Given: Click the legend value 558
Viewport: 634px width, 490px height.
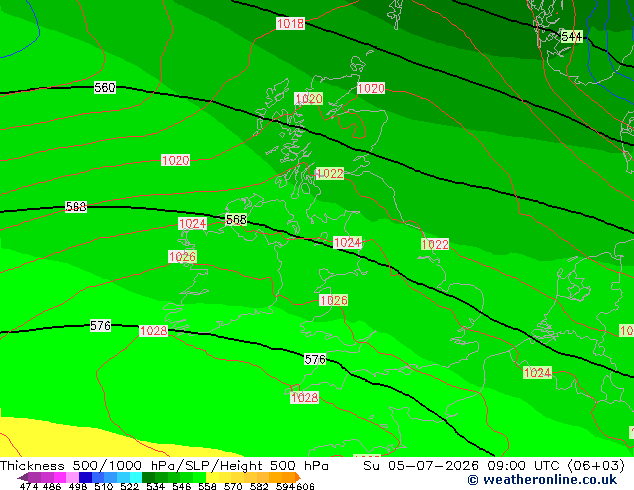Looking at the screenshot, I should pos(207,486).
